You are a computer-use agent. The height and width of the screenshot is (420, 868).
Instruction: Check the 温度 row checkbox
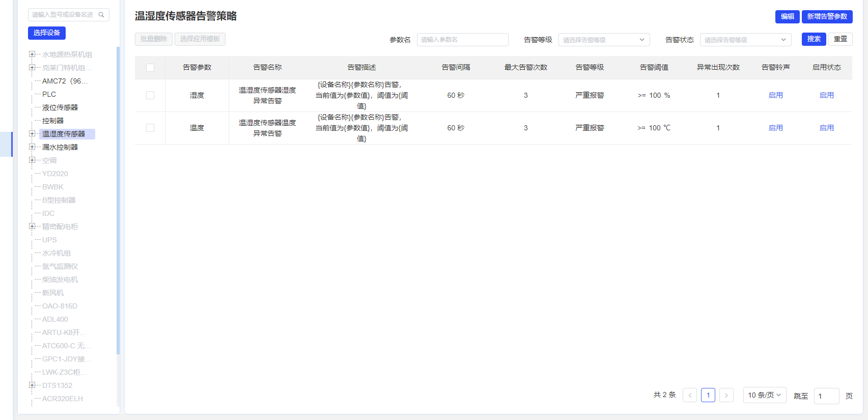coord(150,128)
